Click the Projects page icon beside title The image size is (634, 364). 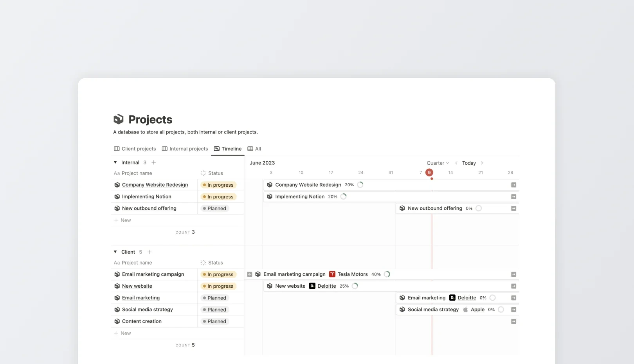pyautogui.click(x=118, y=119)
